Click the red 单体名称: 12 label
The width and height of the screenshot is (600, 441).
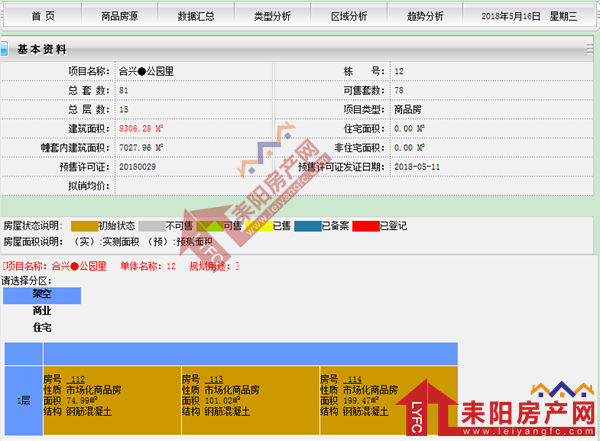point(148,266)
